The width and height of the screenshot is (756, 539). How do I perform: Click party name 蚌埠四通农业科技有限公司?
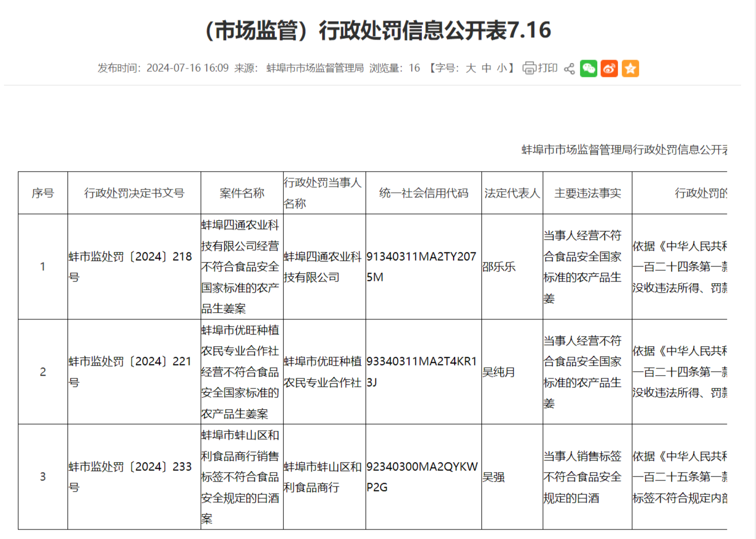point(323,266)
